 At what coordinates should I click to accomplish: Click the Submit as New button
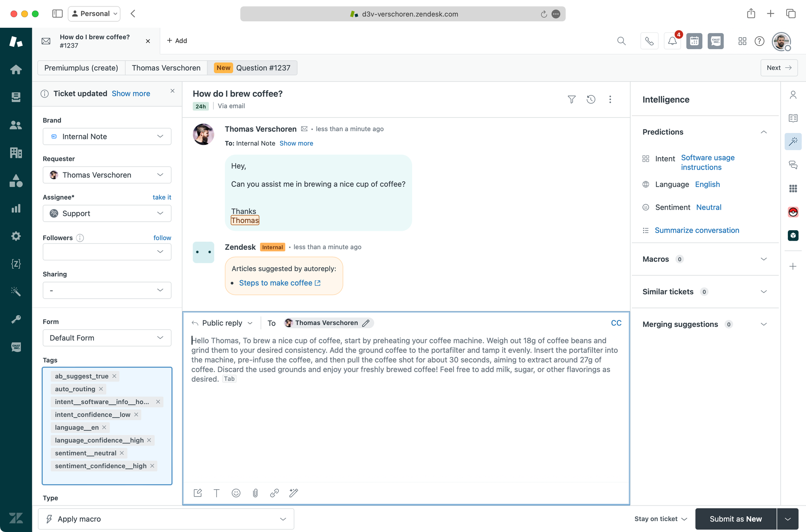pos(735,519)
